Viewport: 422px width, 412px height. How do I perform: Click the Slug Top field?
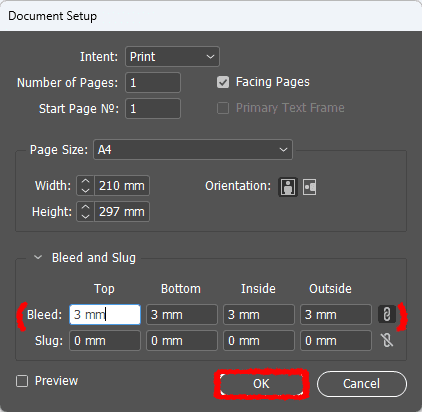pos(105,340)
